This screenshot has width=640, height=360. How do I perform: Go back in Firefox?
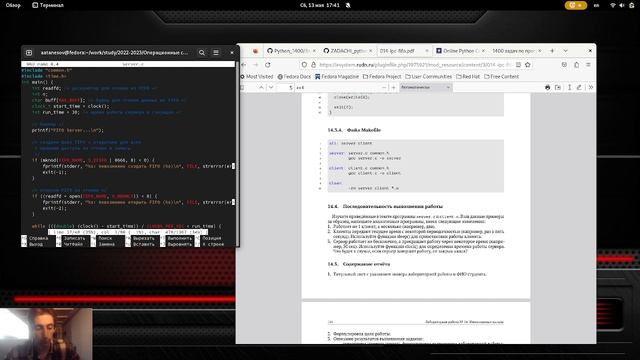pyautogui.click(x=244, y=64)
